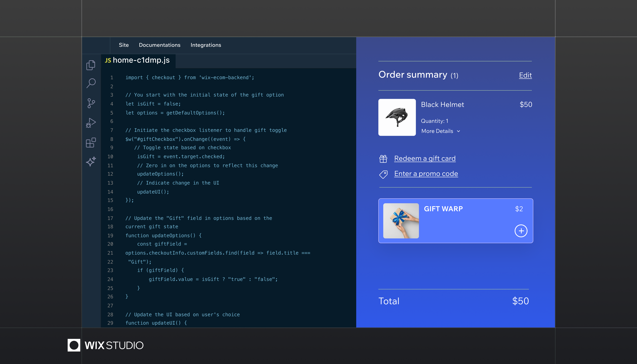Click the Enter a promo code link

point(426,174)
